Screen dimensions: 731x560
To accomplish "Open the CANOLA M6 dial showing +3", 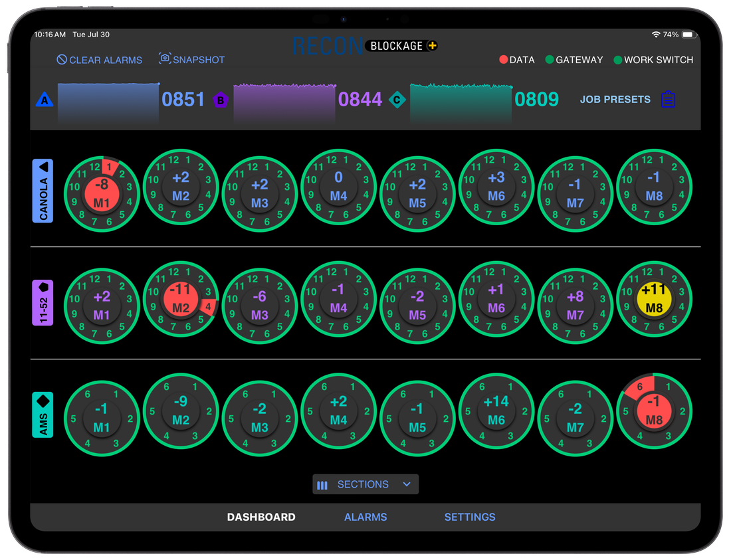I will click(496, 187).
